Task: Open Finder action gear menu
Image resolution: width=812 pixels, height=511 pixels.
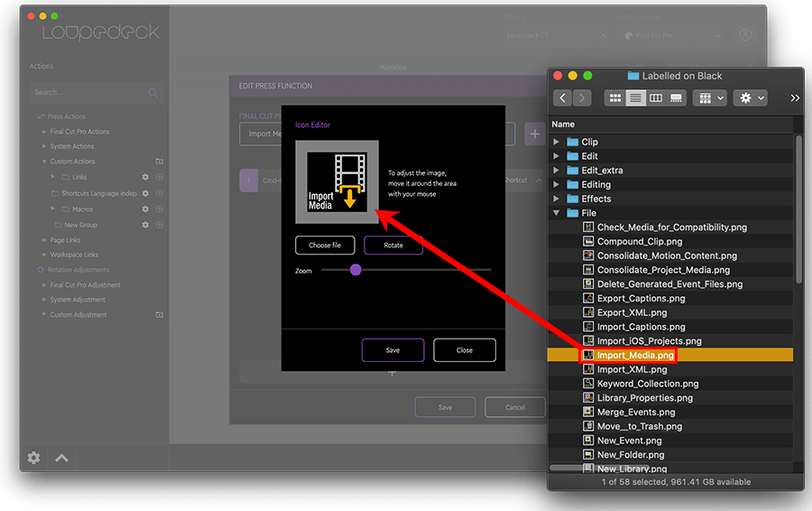Action: click(751, 98)
